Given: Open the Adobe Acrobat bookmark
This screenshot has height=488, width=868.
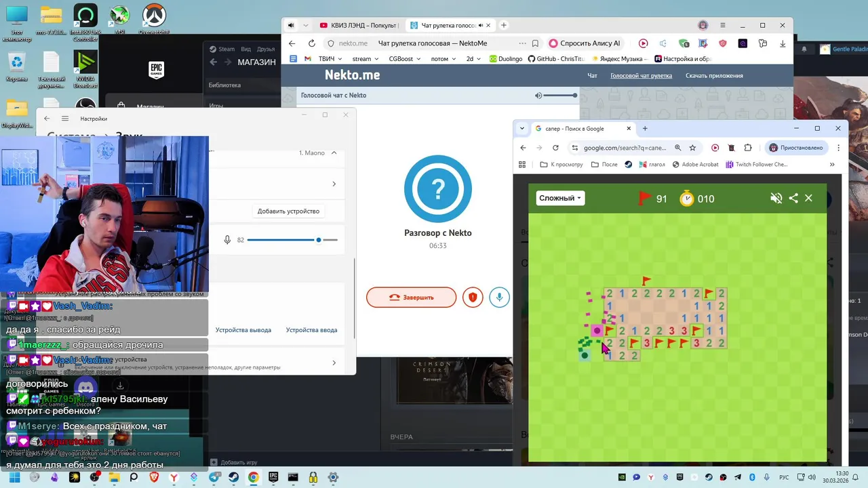Looking at the screenshot, I should (695, 164).
